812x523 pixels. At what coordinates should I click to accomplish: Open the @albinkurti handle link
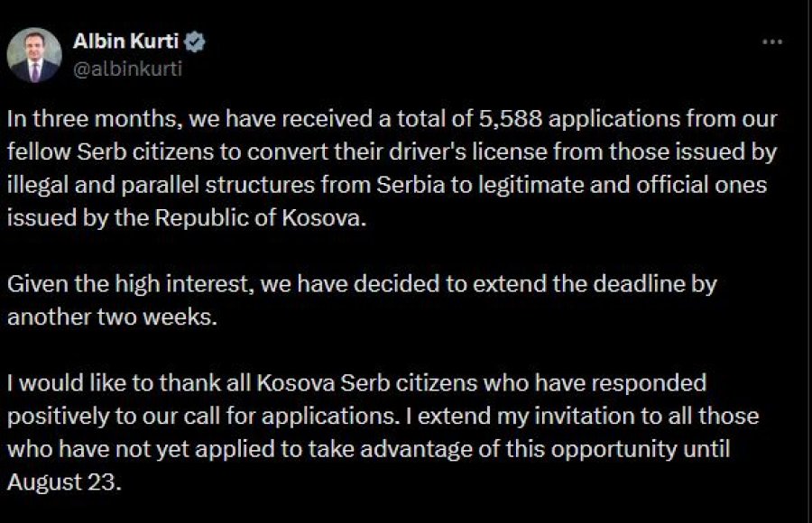[127, 69]
